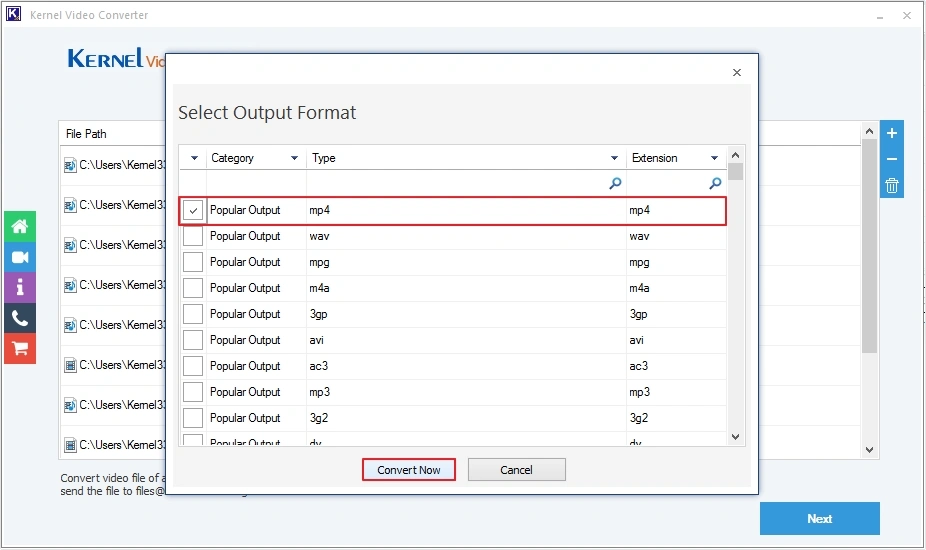Open the Category column filter dropdown
This screenshot has height=550, width=926.
click(x=294, y=158)
